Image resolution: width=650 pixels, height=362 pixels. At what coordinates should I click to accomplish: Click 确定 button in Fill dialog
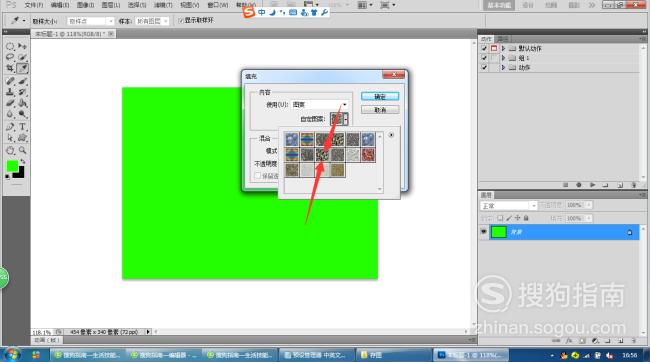(x=380, y=96)
